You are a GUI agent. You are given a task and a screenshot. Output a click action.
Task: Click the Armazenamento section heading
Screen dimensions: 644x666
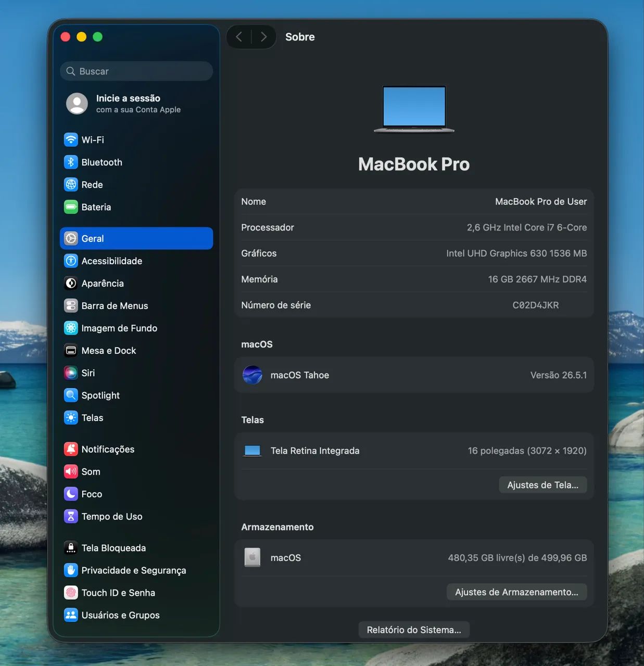(277, 527)
